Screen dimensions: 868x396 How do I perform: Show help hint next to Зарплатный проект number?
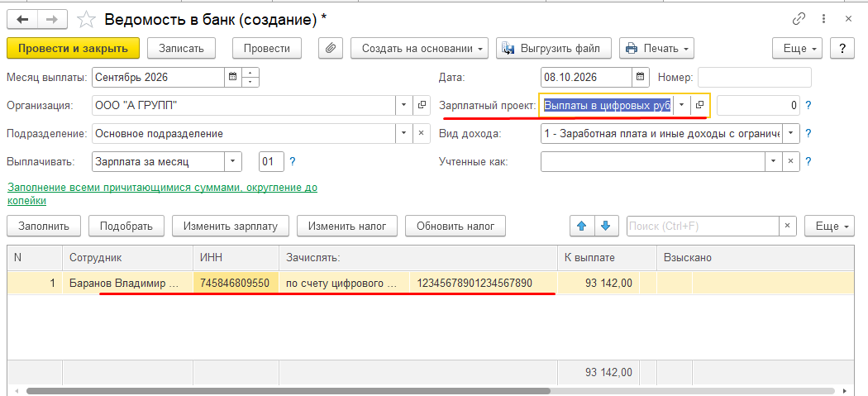click(x=808, y=105)
